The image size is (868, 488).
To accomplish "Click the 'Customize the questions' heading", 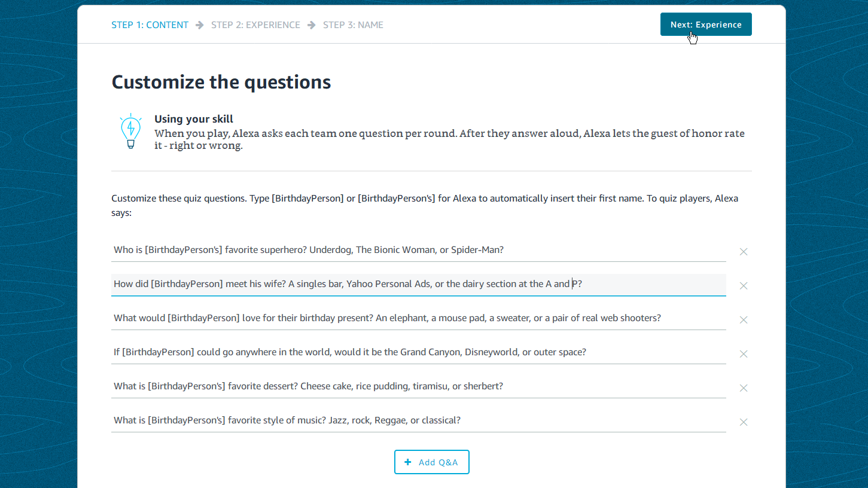I will (x=221, y=82).
